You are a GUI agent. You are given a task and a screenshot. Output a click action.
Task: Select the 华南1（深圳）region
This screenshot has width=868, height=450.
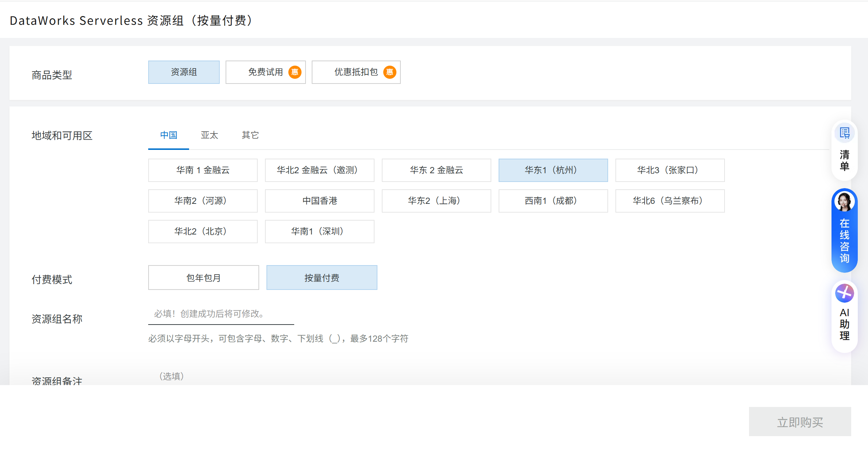coord(319,231)
